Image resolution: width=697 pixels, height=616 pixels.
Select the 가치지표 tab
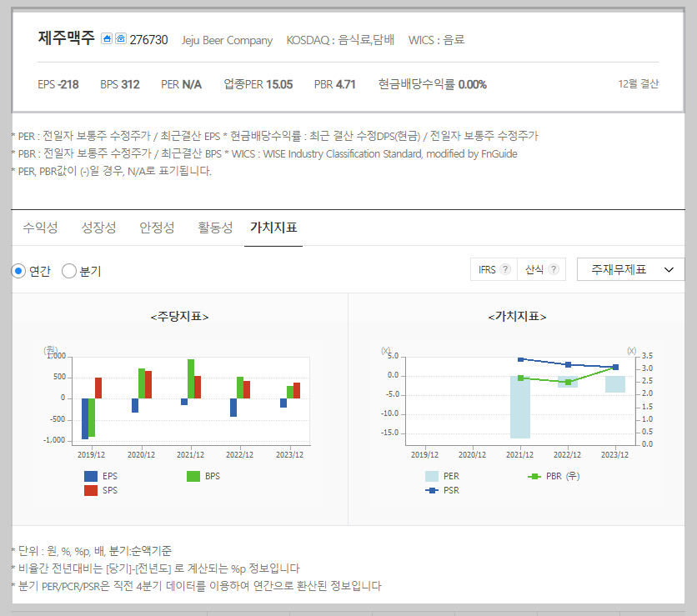coord(273,228)
